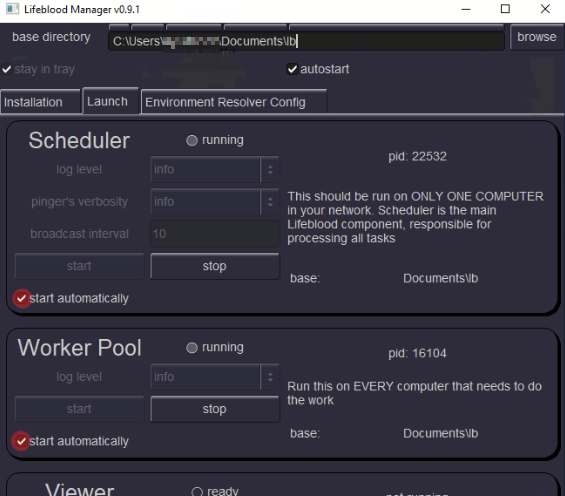
Task: Click Scheduler base Documents\lb path text
Action: pos(440,278)
